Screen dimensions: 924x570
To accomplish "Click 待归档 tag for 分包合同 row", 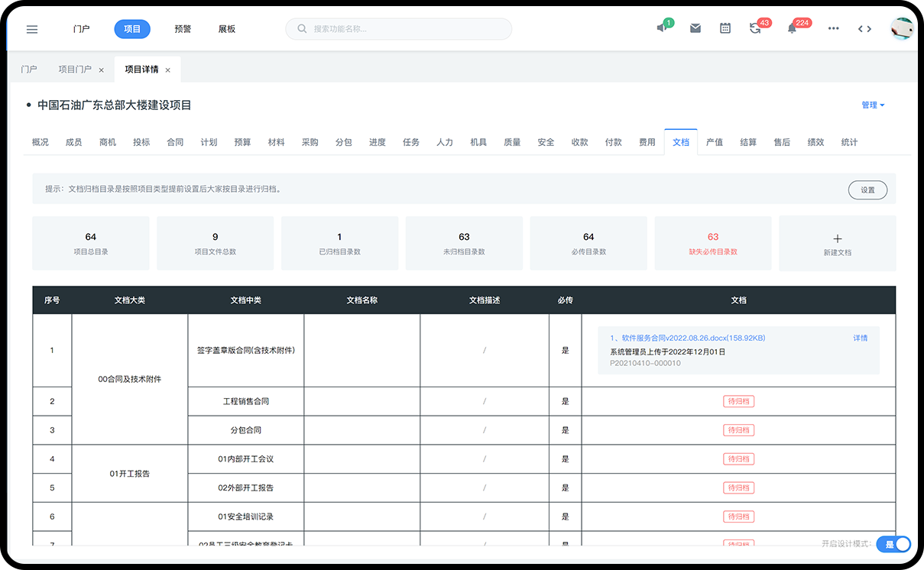I will 738,430.
